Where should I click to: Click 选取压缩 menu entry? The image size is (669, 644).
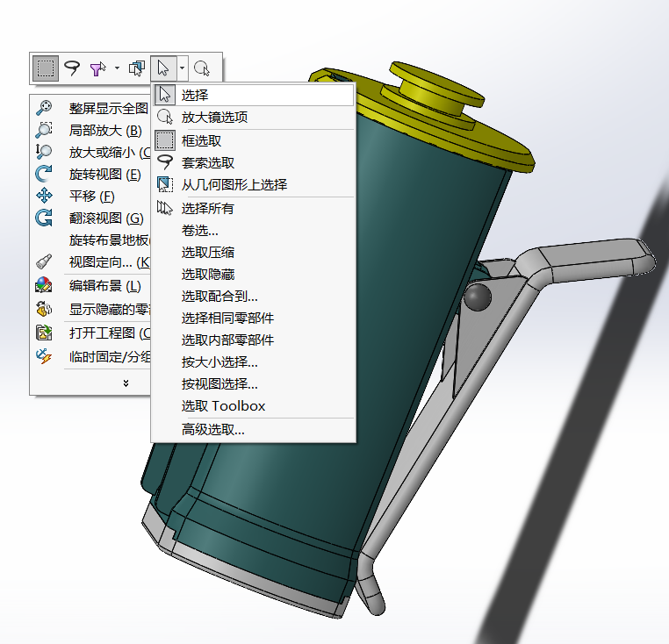[255, 252]
